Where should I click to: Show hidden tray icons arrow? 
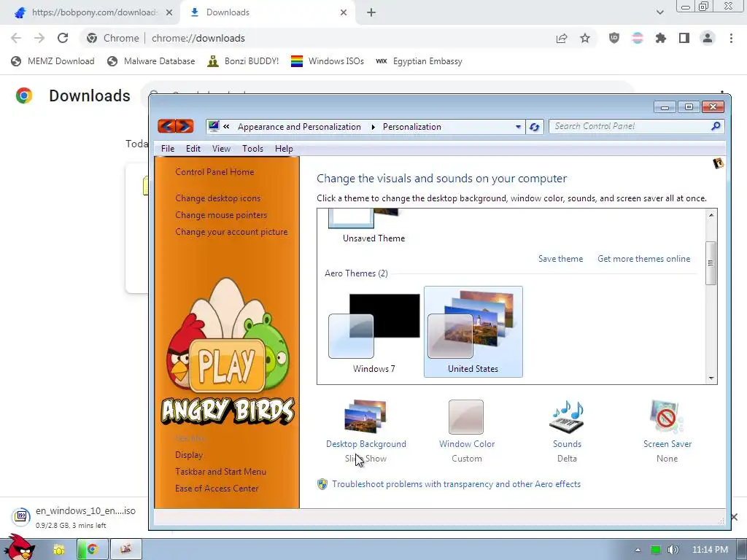tap(638, 550)
